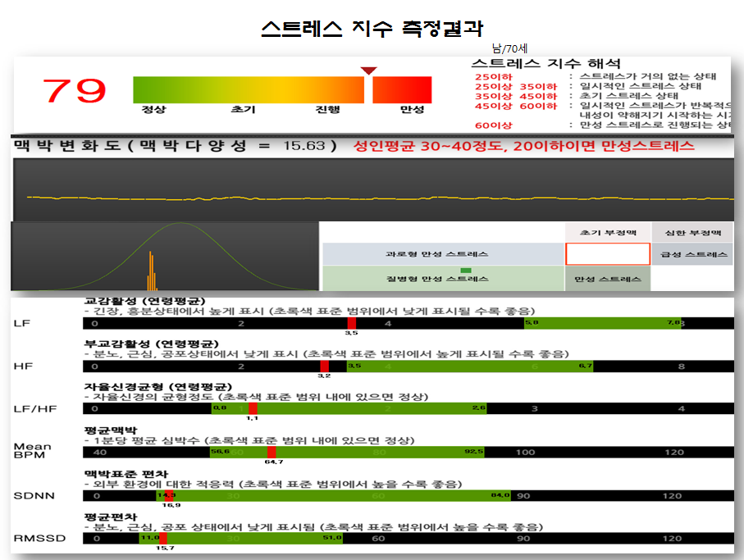
Task: Click the yellow pulse variation waveform graph
Action: [x=373, y=189]
